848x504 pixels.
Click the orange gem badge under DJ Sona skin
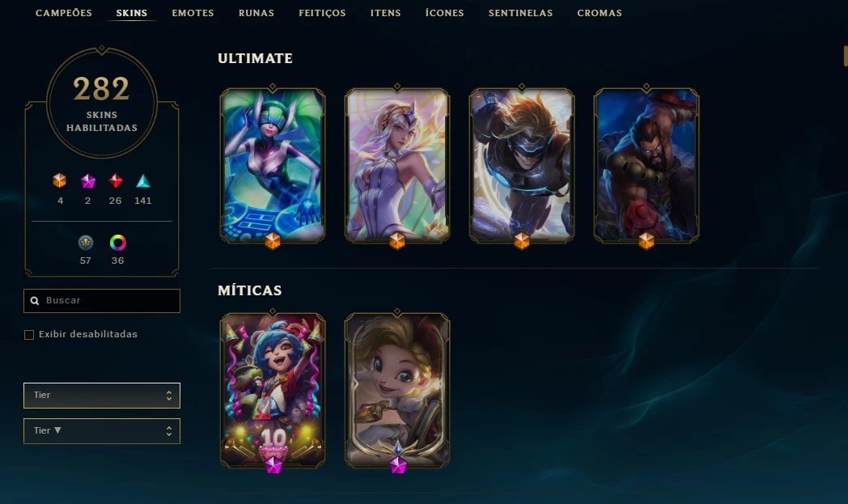273,240
